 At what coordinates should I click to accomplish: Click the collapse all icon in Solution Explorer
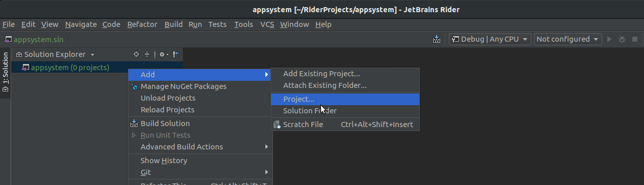(147, 54)
